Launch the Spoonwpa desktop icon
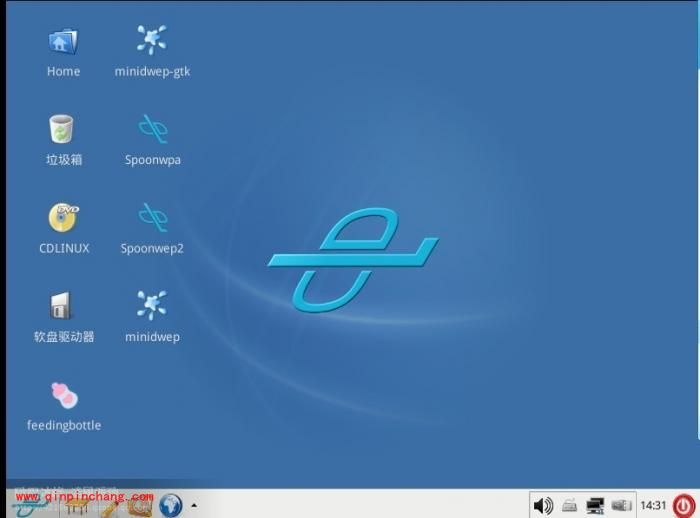 (153, 129)
